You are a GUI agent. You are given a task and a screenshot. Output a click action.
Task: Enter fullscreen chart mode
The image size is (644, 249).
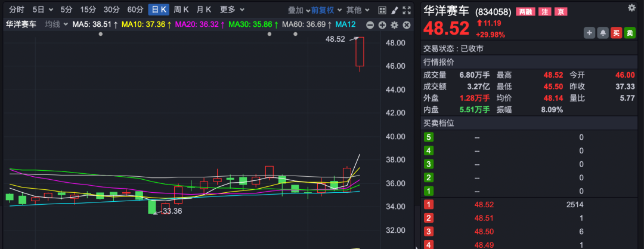pos(407,10)
